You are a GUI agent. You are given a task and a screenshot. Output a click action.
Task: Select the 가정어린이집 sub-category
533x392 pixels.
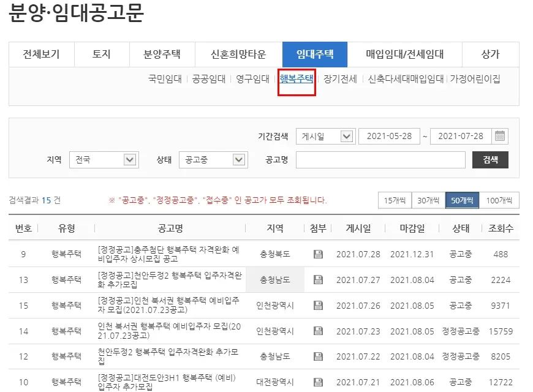tap(475, 79)
